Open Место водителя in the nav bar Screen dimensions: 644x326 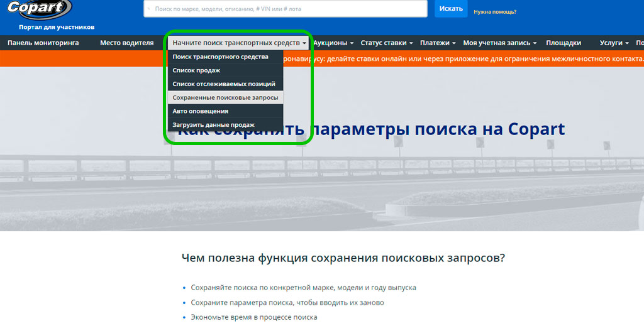pos(127,43)
